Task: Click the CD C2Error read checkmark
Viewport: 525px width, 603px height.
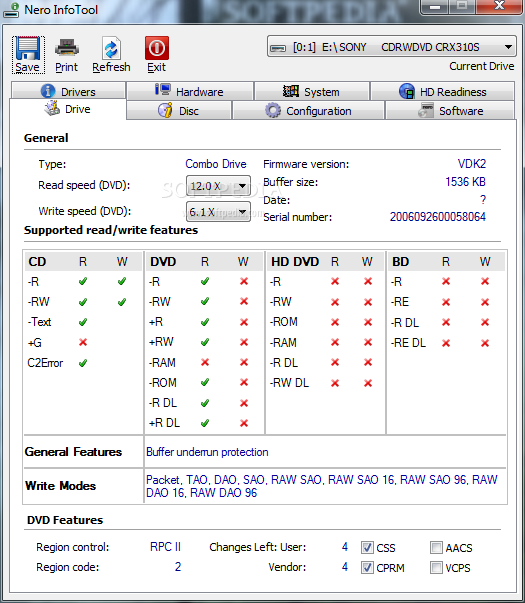Action: [x=83, y=363]
